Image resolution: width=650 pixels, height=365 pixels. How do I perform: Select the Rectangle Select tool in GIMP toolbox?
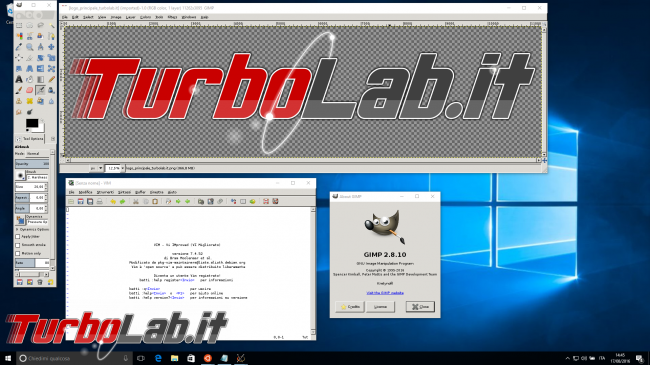[x=19, y=25]
